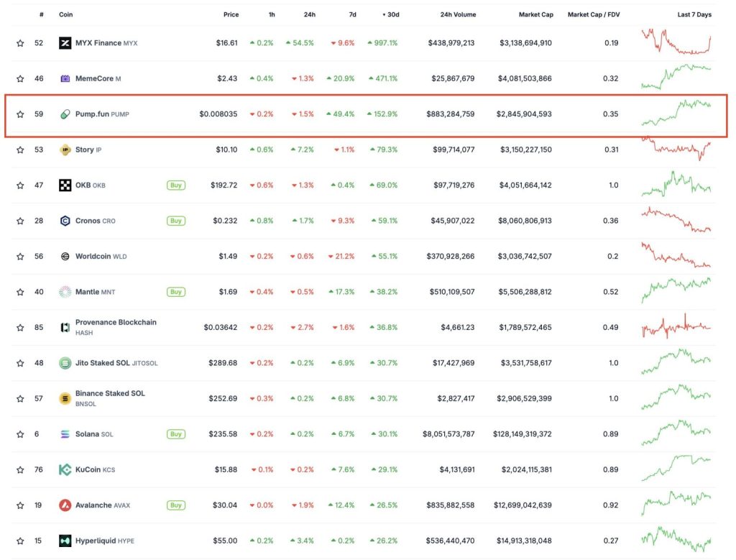Sort by the Price column header
This screenshot has height=560, width=736.
[230, 14]
